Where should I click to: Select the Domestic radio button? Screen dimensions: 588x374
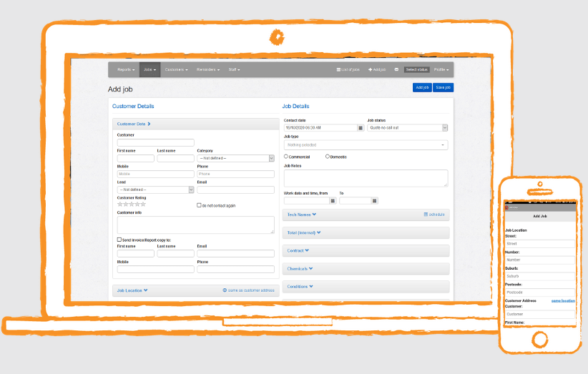(328, 156)
